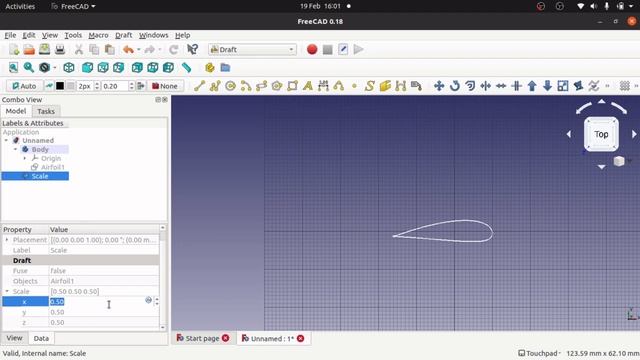Expand the Origin tree node
Image resolution: width=640 pixels, height=360 pixels.
25,158
